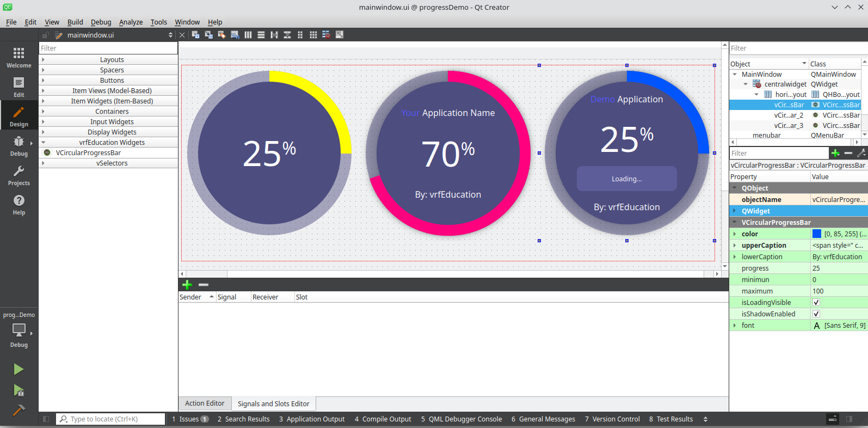Screen dimensions: 868x428
Task: Apply Lay Out in a Grid
Action: 313,35
